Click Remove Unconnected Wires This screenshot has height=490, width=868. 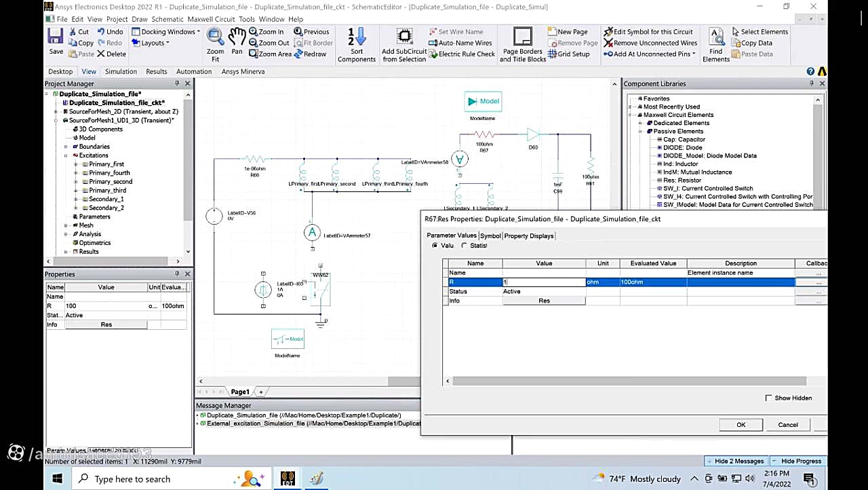pos(650,43)
